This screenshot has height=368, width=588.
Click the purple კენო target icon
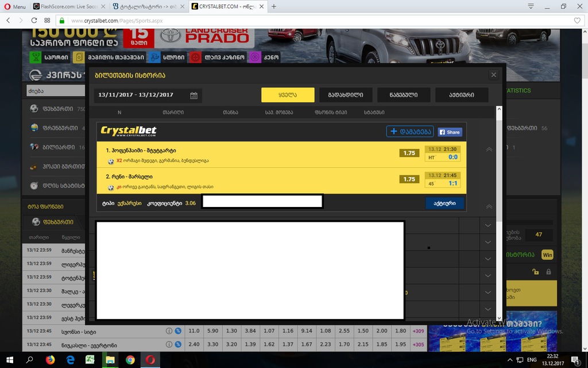[x=255, y=57]
